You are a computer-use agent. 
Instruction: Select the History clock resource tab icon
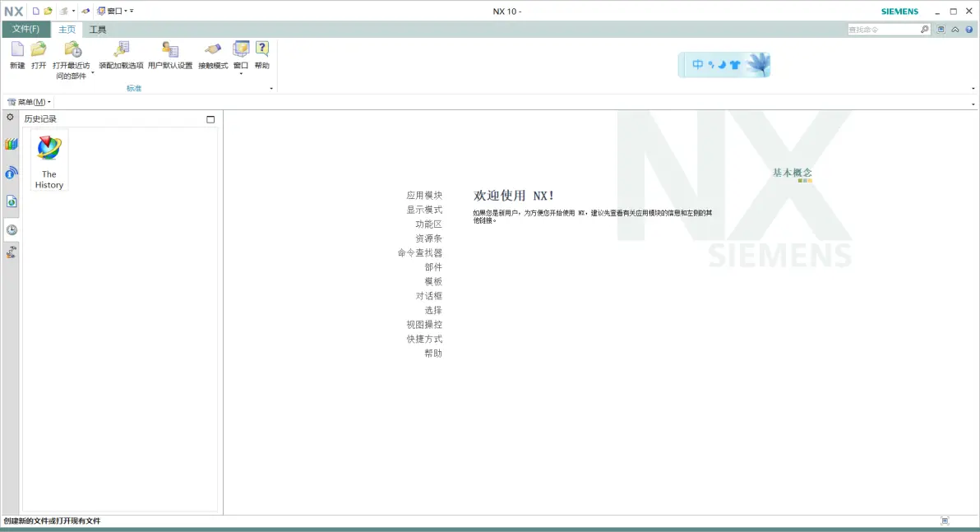(x=12, y=230)
